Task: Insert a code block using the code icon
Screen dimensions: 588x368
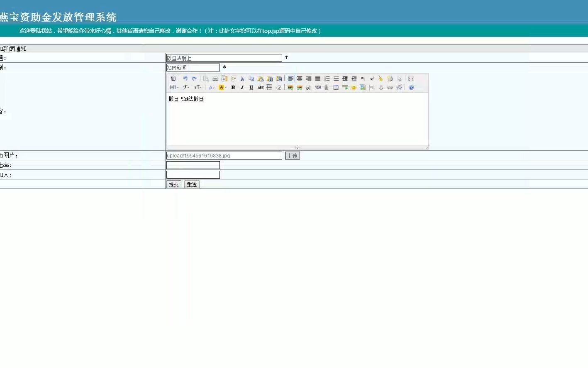Action: click(x=233, y=79)
